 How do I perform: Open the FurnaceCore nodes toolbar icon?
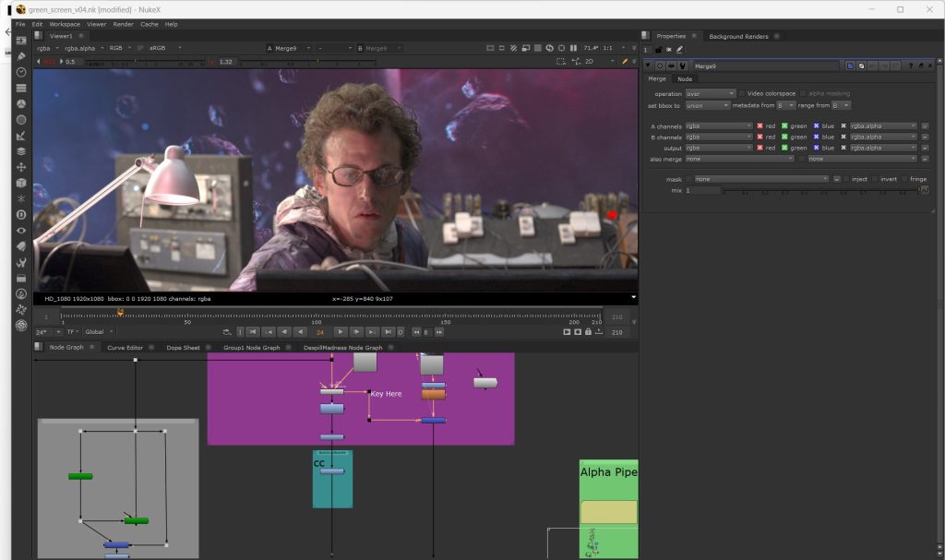[x=21, y=293]
